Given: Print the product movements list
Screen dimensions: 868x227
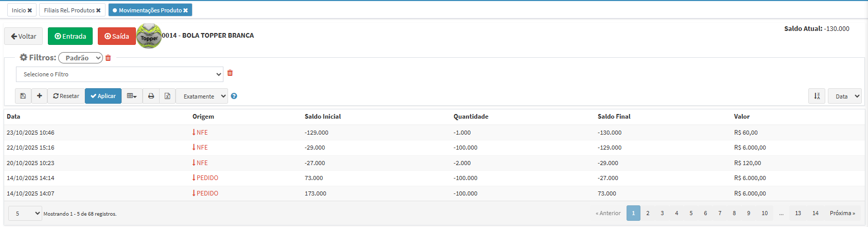Looking at the screenshot, I should (x=151, y=96).
